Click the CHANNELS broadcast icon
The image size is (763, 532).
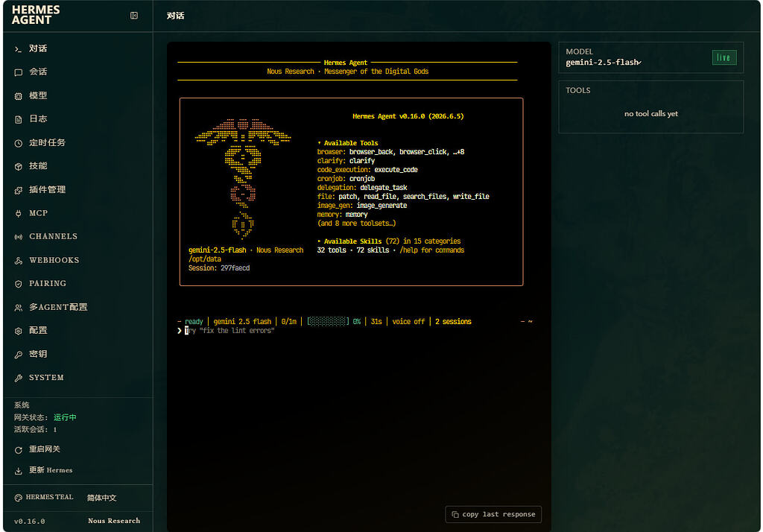click(19, 237)
